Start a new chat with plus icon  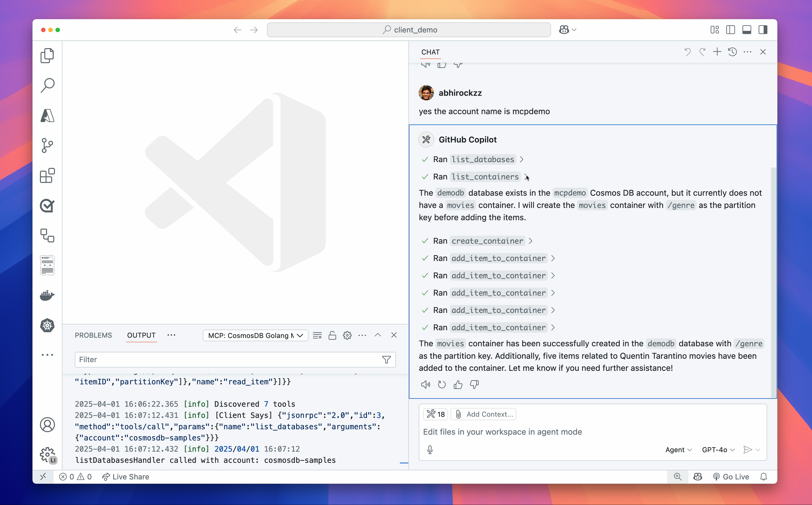(x=717, y=52)
